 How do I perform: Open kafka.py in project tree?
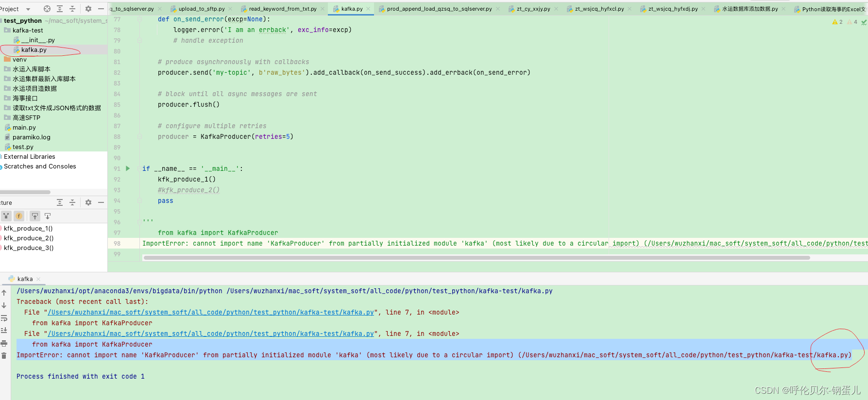coord(34,50)
